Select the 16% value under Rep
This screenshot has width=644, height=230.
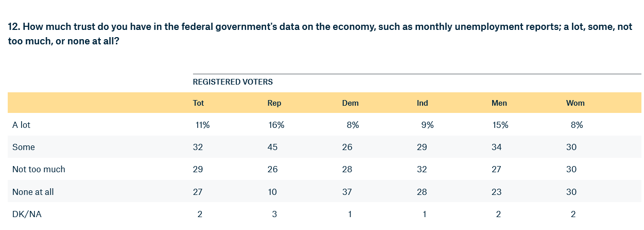click(x=276, y=125)
